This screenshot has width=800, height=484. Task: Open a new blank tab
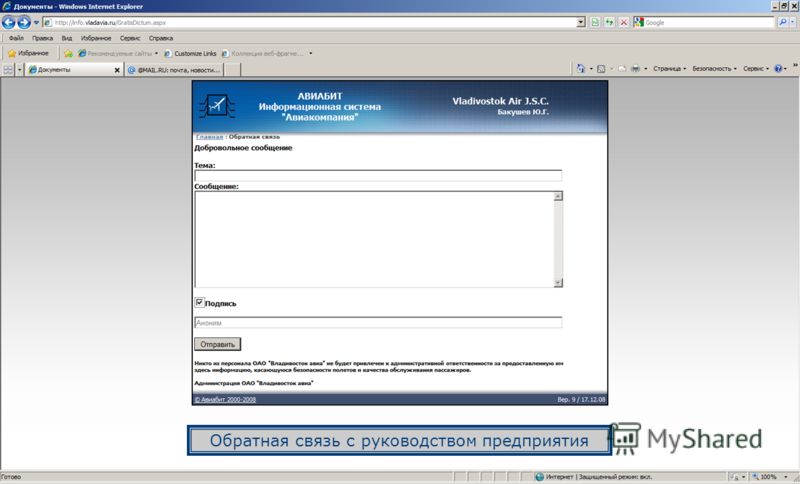(x=233, y=70)
